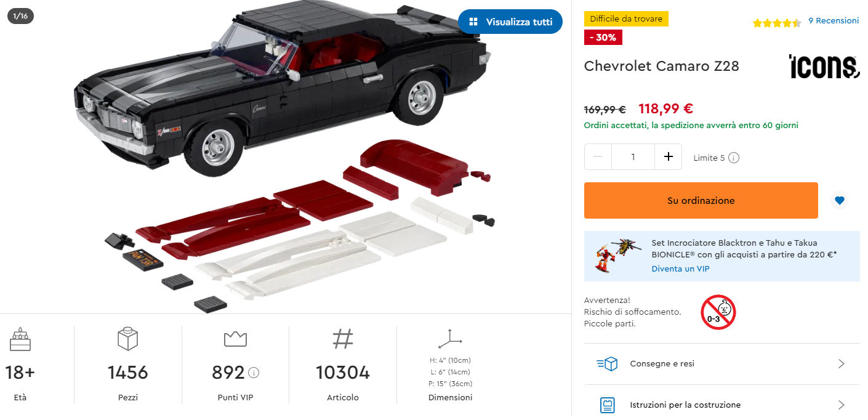Click the wishlist heart icon
The image size is (868, 420).
pos(840,200)
